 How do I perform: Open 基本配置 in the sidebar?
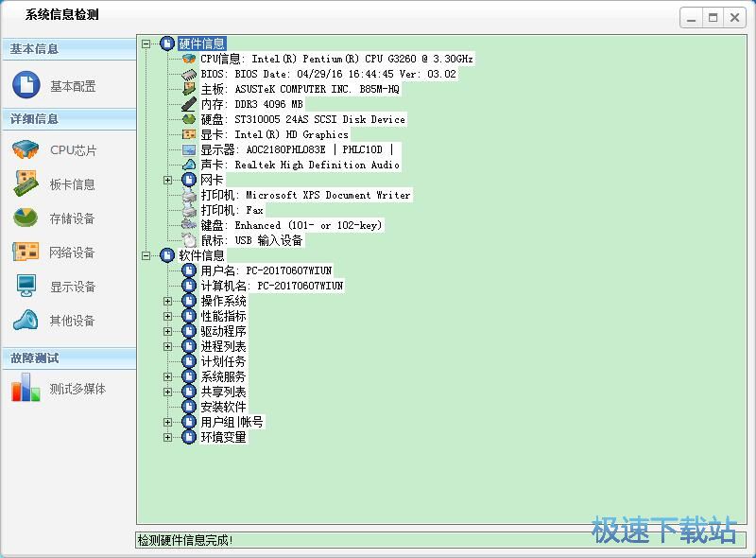(x=54, y=85)
